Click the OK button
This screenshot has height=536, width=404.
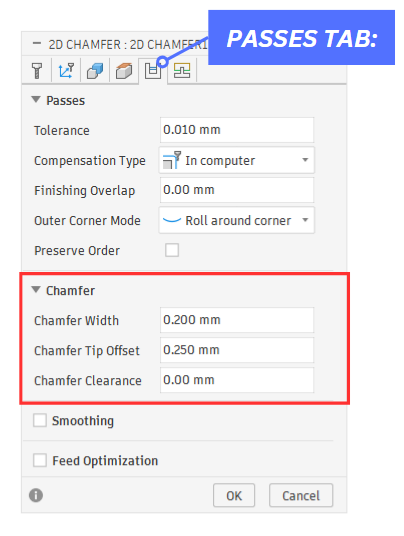[x=234, y=495]
